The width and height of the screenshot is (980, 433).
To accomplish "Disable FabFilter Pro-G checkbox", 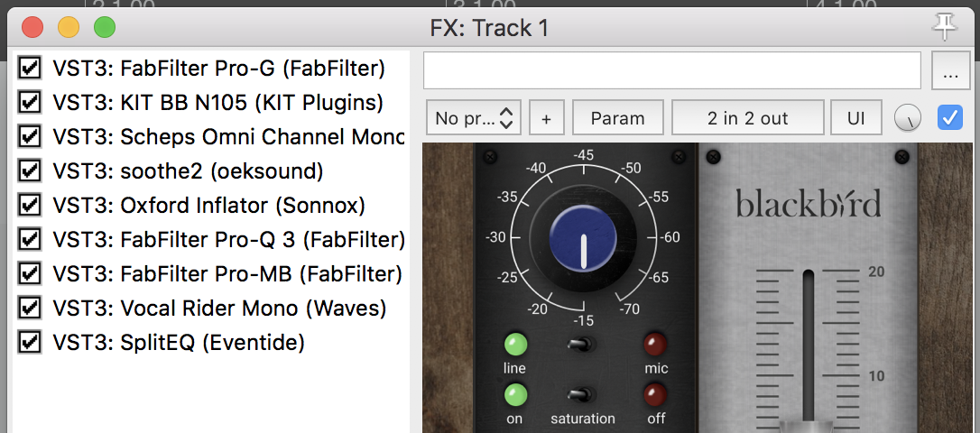I will pos(30,69).
